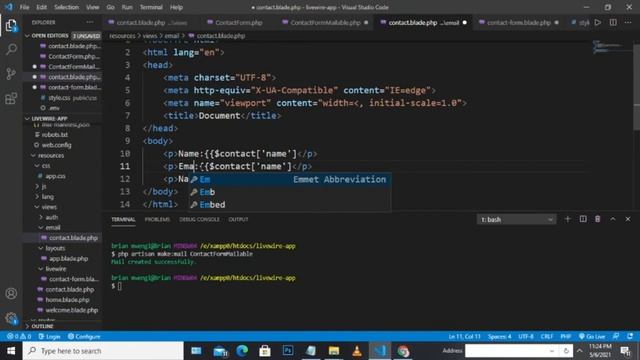Close the terminal panel
The height and width of the screenshot is (360, 640).
pos(628,219)
